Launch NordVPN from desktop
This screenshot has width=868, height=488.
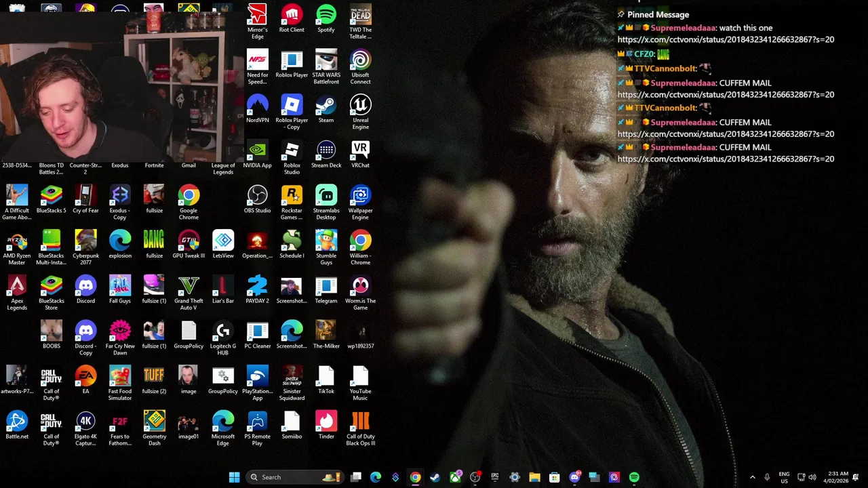(257, 108)
